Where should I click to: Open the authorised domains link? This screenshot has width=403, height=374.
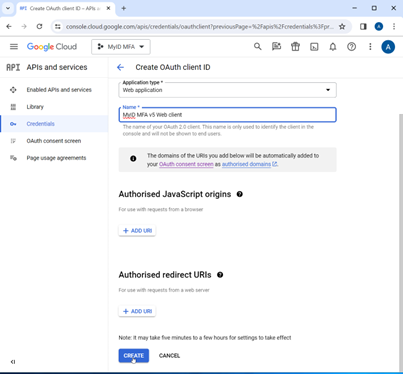tap(249, 164)
